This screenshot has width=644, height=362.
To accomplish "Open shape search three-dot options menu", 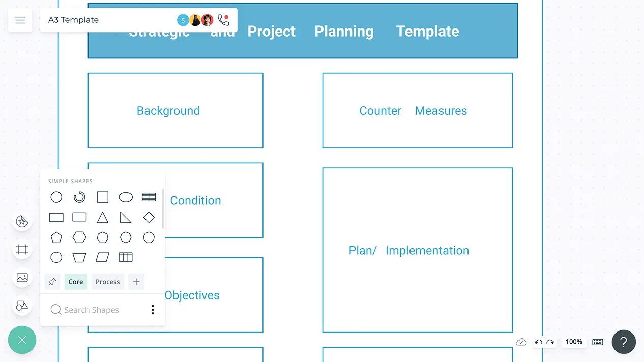I will pos(153,310).
